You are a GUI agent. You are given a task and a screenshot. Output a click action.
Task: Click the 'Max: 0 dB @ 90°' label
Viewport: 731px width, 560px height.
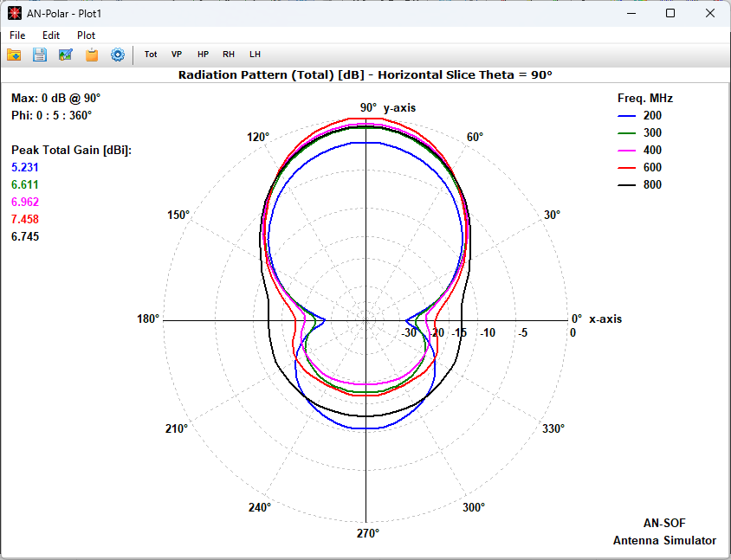pos(56,99)
